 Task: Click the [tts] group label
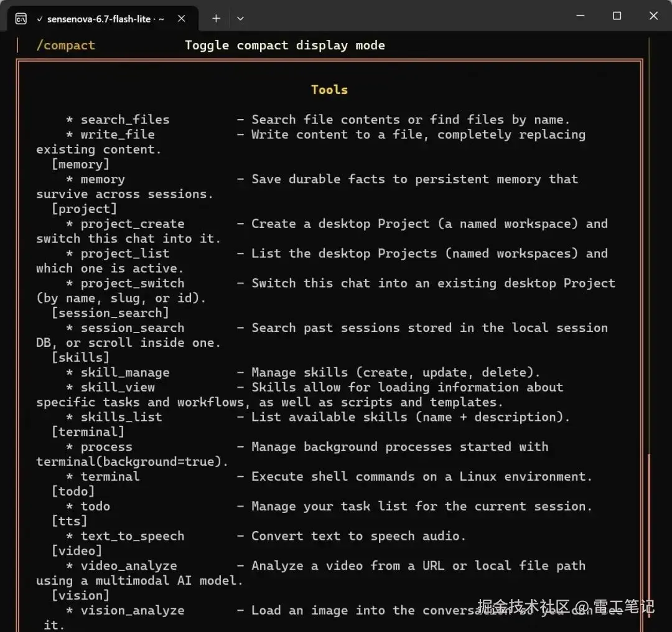pos(70,521)
